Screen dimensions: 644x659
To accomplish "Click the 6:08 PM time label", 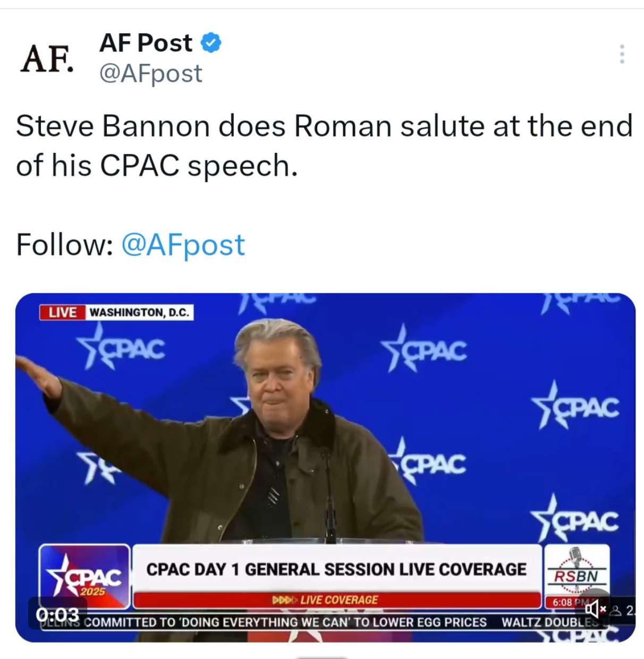I will click(565, 602).
